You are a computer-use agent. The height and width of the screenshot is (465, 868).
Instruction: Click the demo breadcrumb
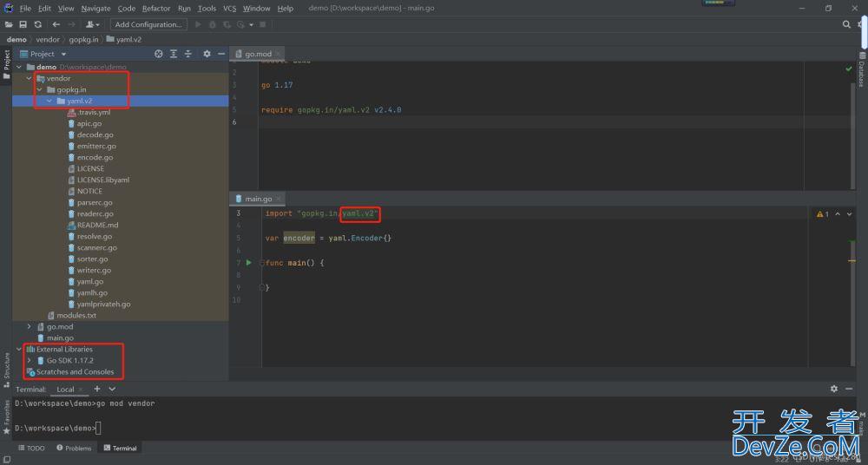pos(16,39)
